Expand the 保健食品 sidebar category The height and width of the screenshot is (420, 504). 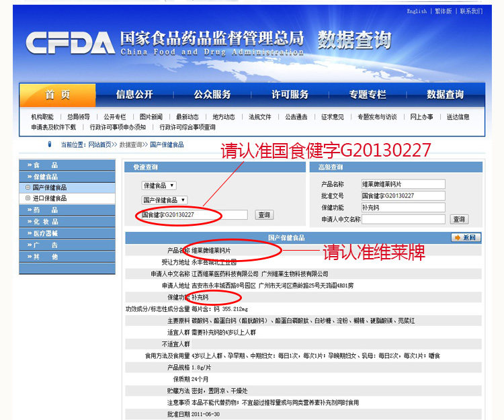pyautogui.click(x=67, y=177)
